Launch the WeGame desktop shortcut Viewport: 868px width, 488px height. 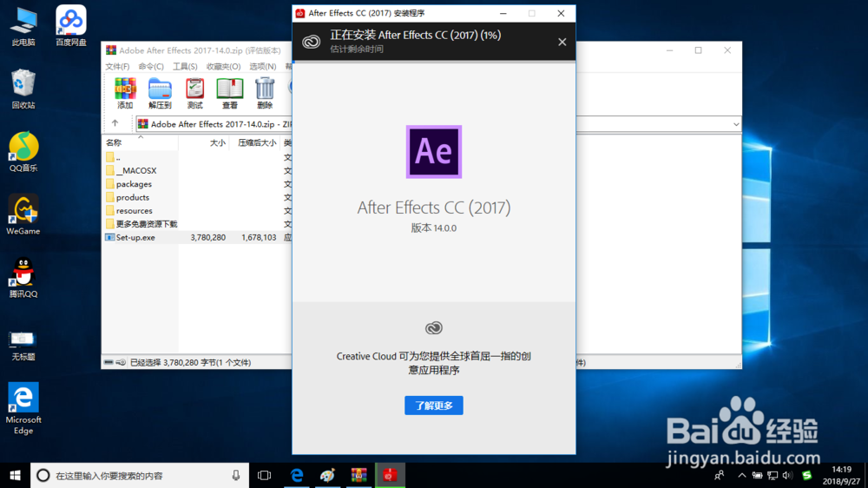tap(23, 215)
